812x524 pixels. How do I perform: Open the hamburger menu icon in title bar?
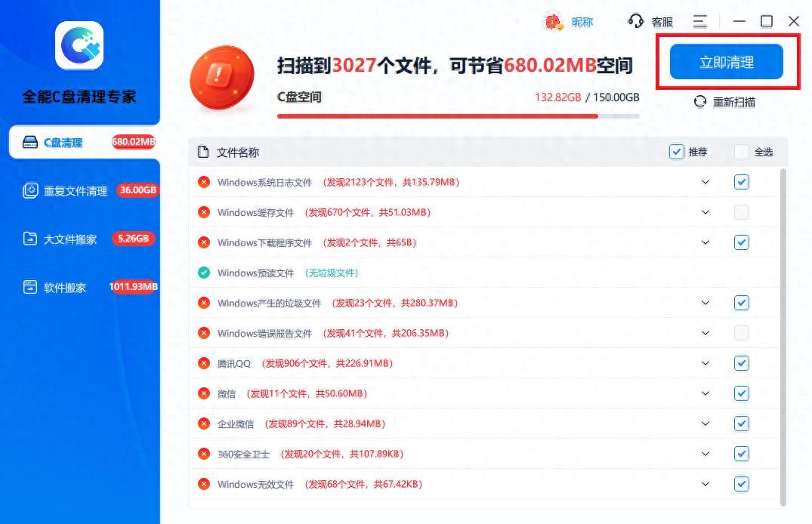700,21
